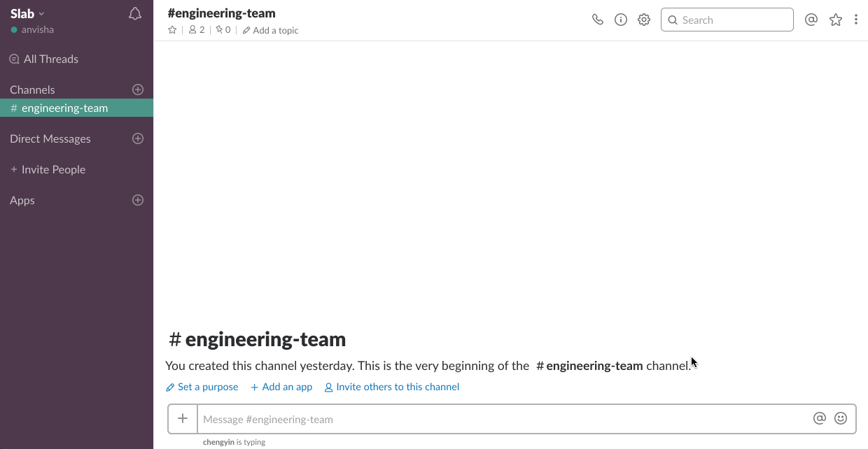The image size is (868, 449).
Task: Open All Threads view
Action: [x=50, y=59]
